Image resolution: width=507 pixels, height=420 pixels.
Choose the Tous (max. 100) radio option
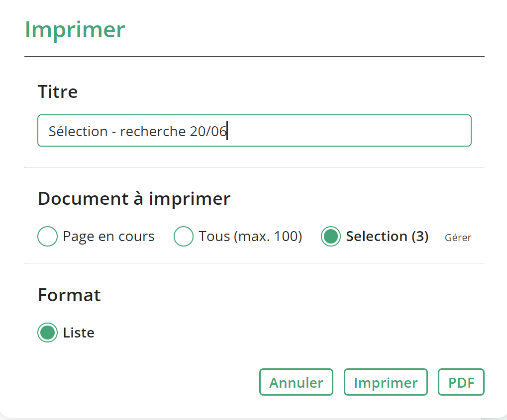[183, 237]
